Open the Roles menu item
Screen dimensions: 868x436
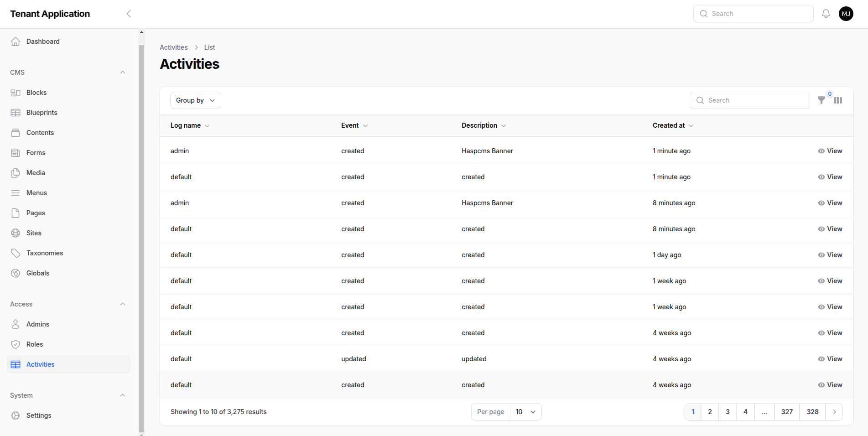pos(35,344)
